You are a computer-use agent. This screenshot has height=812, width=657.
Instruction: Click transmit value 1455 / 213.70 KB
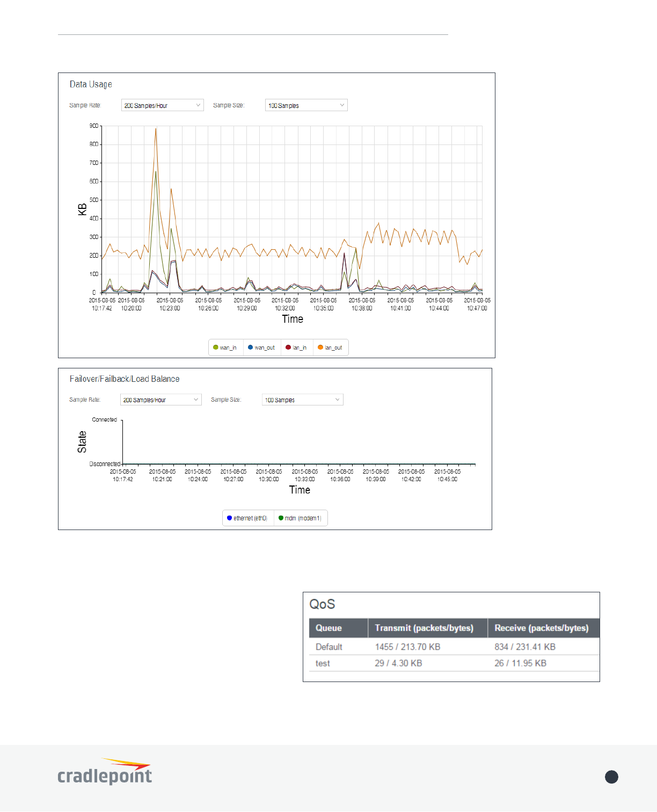(407, 647)
